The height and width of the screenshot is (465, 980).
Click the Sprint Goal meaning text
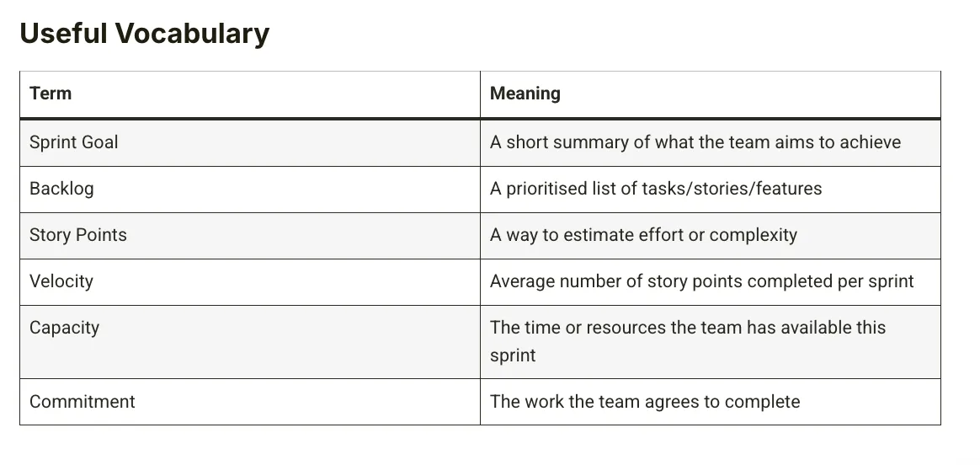pos(695,142)
